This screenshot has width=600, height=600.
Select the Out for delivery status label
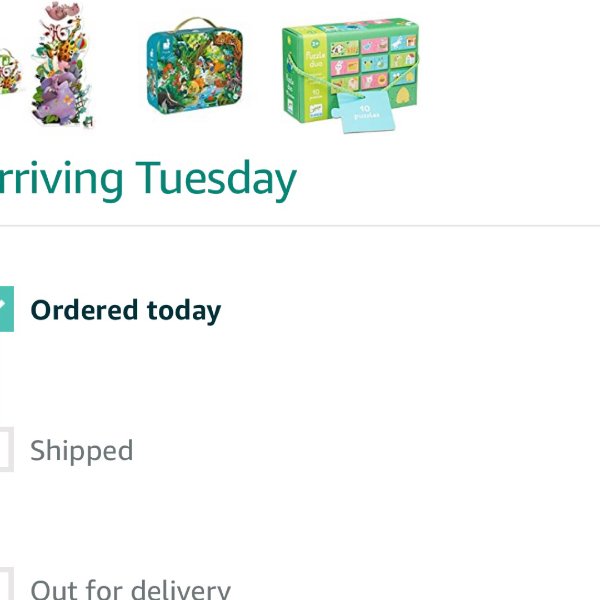coord(130,589)
